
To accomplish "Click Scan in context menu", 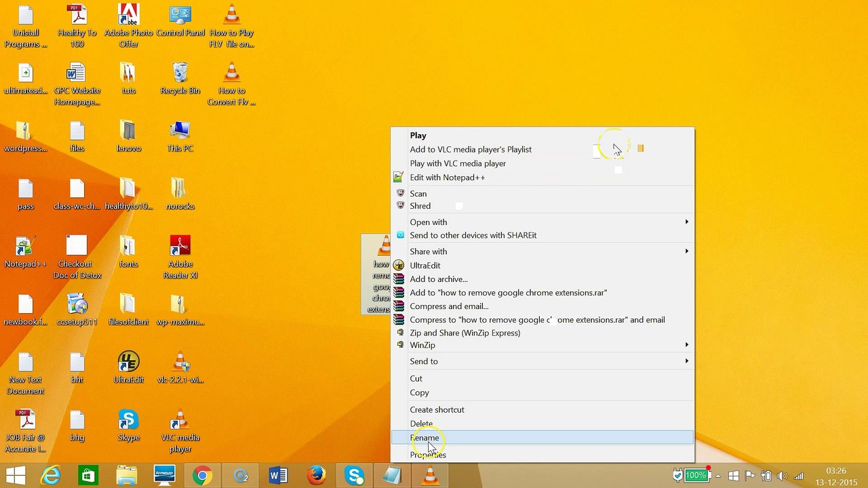I will pos(542,194).
